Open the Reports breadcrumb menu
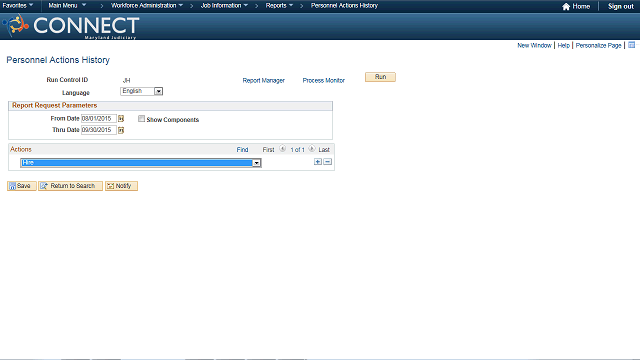Viewport: 640px width, 360px height. pyautogui.click(x=279, y=6)
